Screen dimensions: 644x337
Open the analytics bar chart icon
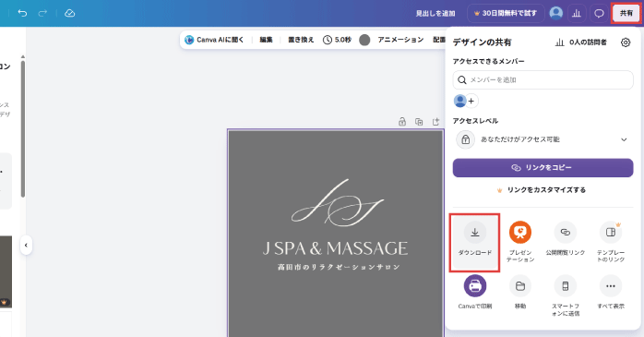pyautogui.click(x=577, y=14)
